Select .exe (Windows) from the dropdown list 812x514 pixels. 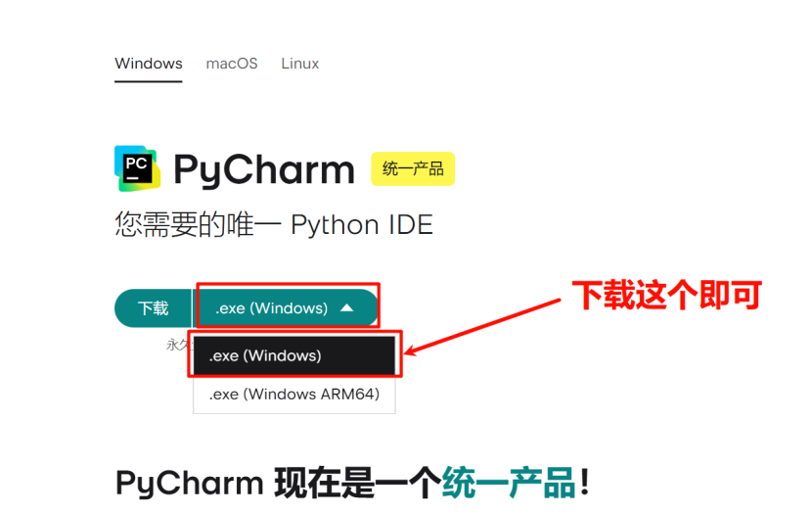point(294,355)
